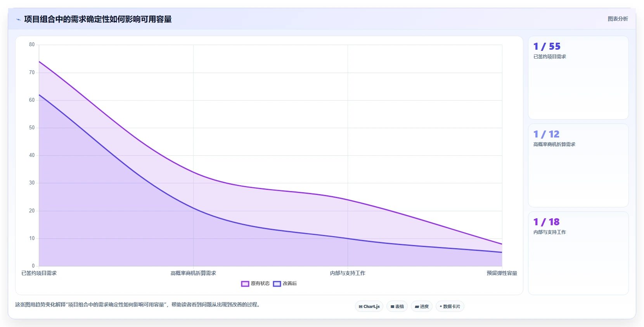Open the 1 / 18 内部与支持工作 card

click(x=578, y=253)
